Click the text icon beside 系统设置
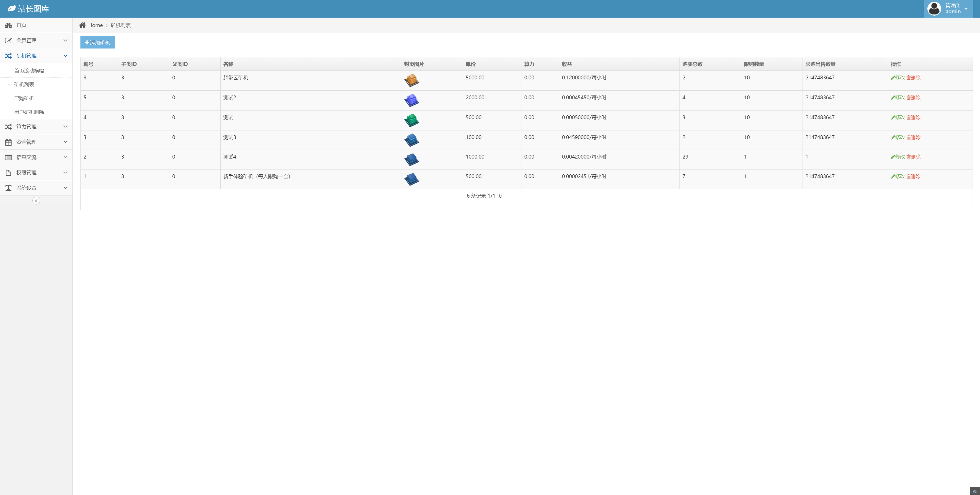Screen dimensions: 980x495 [8, 188]
